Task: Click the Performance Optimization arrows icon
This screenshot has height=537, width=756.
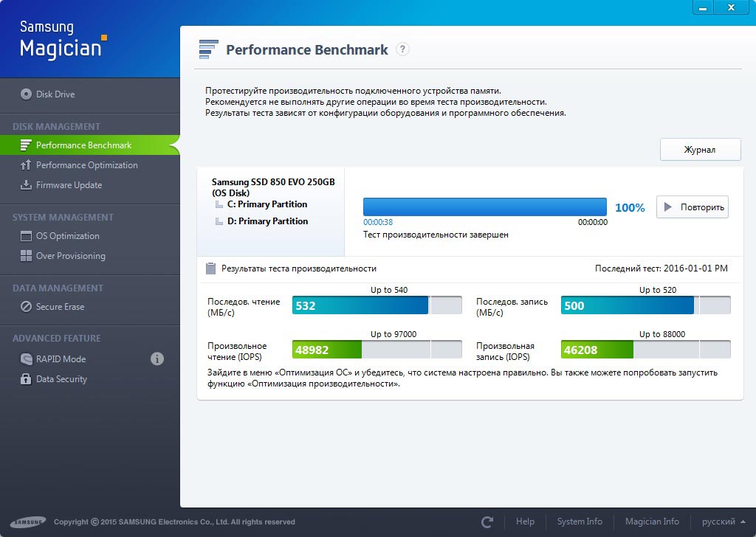Action: point(26,165)
